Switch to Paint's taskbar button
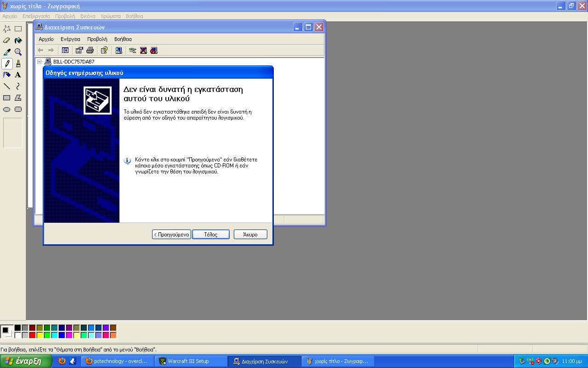588x368 pixels. click(x=338, y=361)
